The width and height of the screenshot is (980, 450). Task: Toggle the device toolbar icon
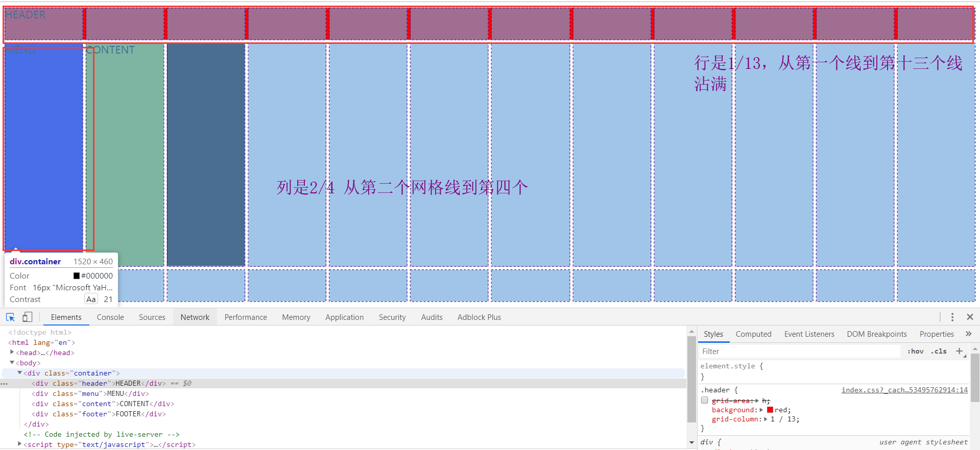27,317
